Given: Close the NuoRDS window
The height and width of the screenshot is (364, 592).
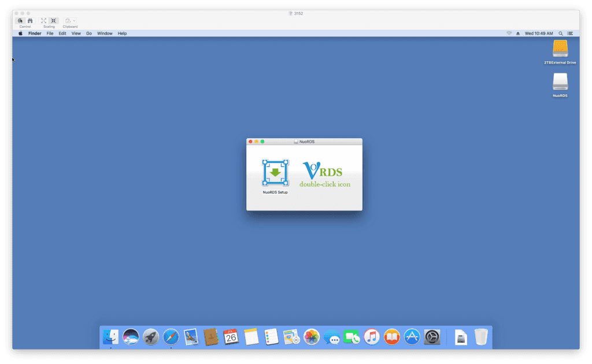Looking at the screenshot, I should point(250,142).
